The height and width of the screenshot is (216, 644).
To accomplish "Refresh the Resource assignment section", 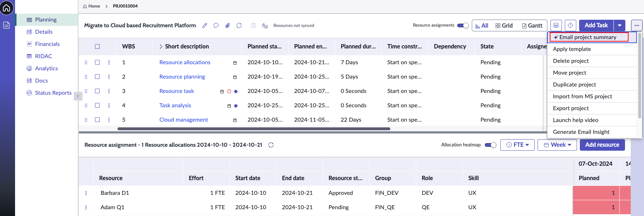I will click(x=271, y=145).
